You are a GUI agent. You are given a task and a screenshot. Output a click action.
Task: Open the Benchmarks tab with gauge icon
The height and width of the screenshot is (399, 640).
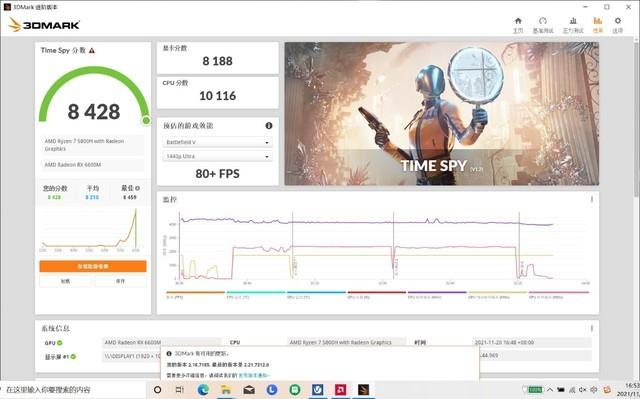543,25
